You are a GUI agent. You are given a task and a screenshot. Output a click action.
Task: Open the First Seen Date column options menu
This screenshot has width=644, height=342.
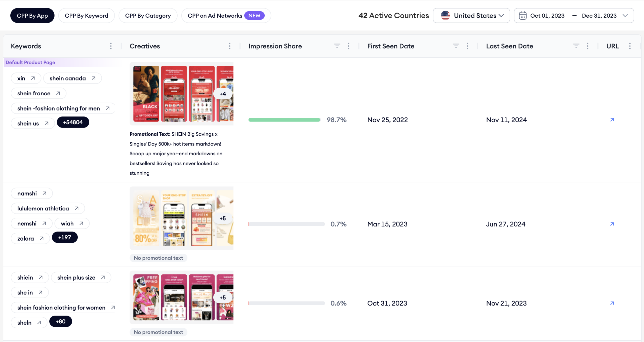coord(467,46)
